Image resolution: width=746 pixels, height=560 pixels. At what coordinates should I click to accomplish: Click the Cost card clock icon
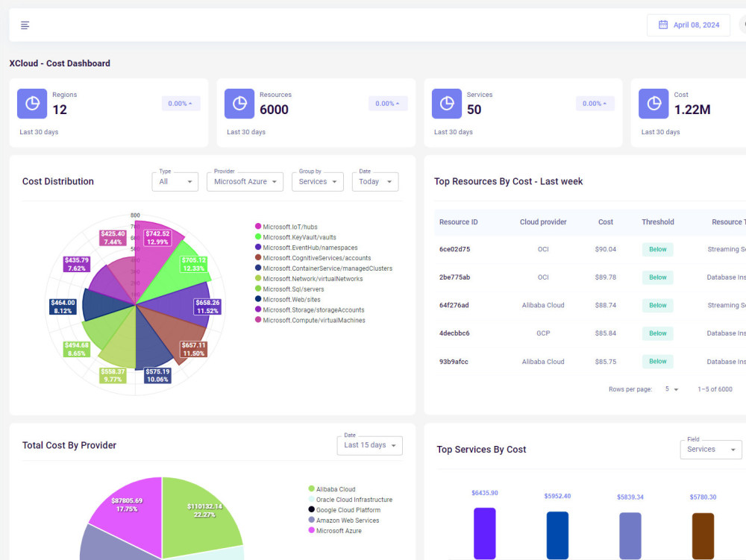[x=653, y=104]
